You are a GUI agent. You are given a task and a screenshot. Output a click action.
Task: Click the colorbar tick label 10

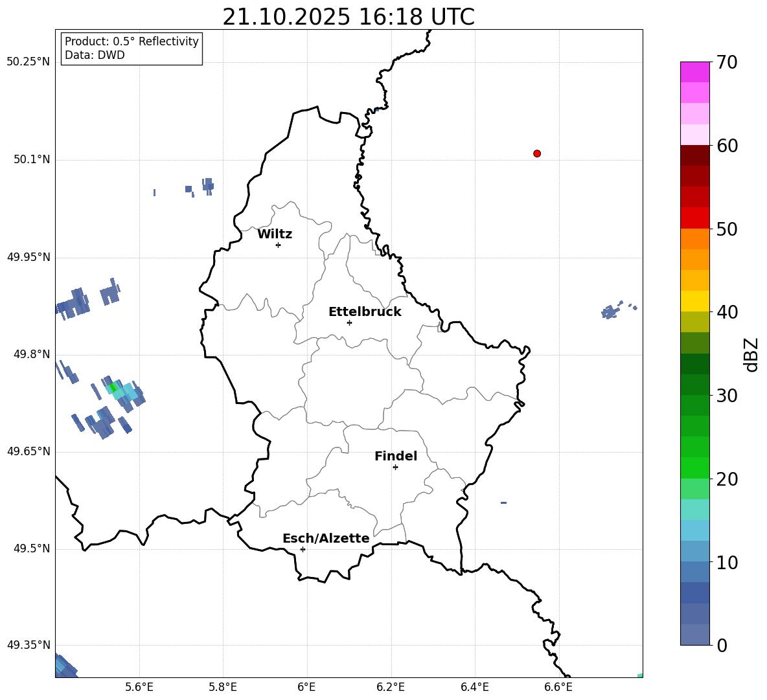tap(727, 563)
